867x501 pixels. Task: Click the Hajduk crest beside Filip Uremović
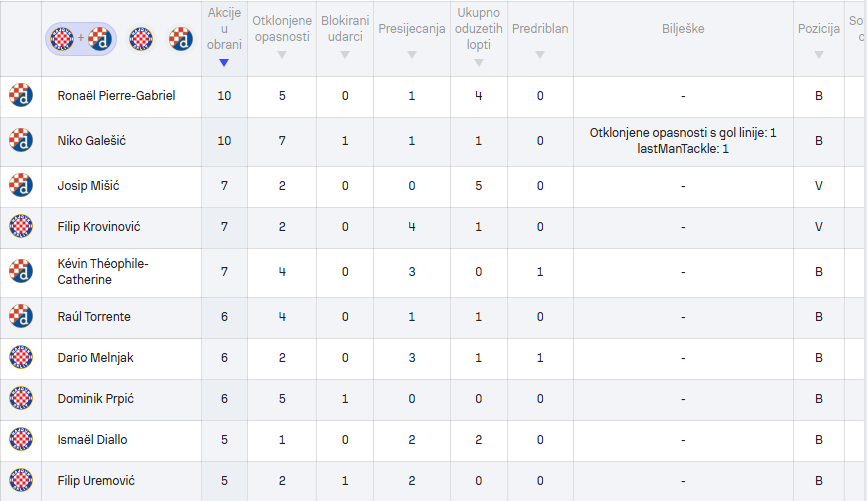click(21, 480)
